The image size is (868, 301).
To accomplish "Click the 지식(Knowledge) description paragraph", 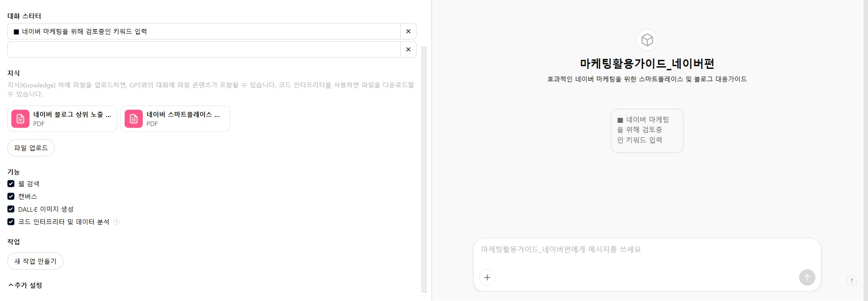I will tap(211, 89).
